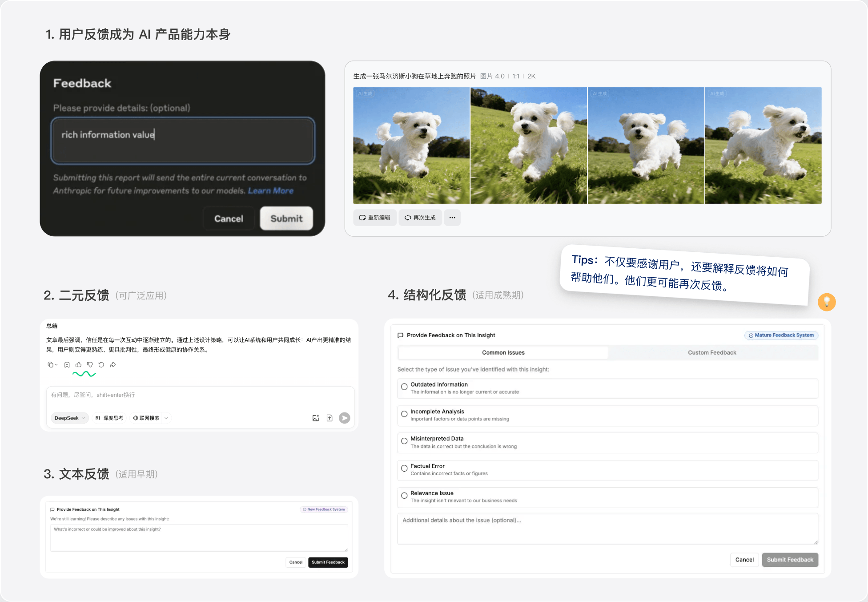The image size is (868, 602).
Task: Click the 重新编辑 re-edit button
Action: coord(375,218)
